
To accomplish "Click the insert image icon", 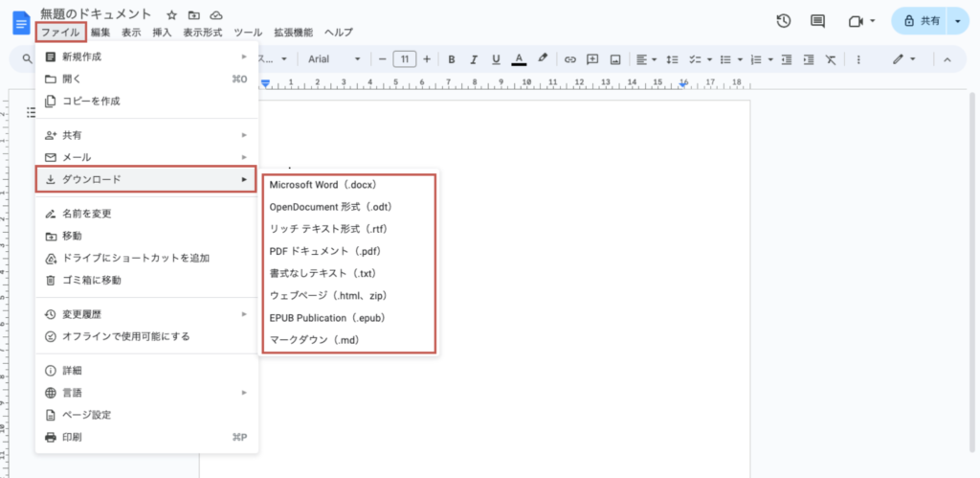I will click(615, 59).
